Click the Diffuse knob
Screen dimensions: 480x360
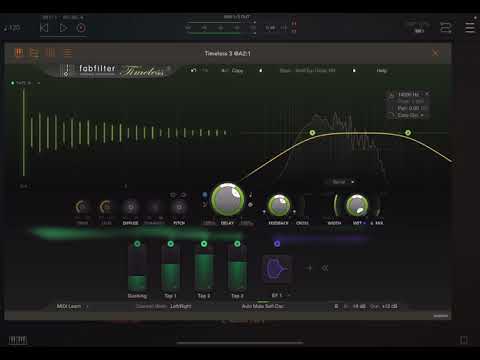[131, 207]
